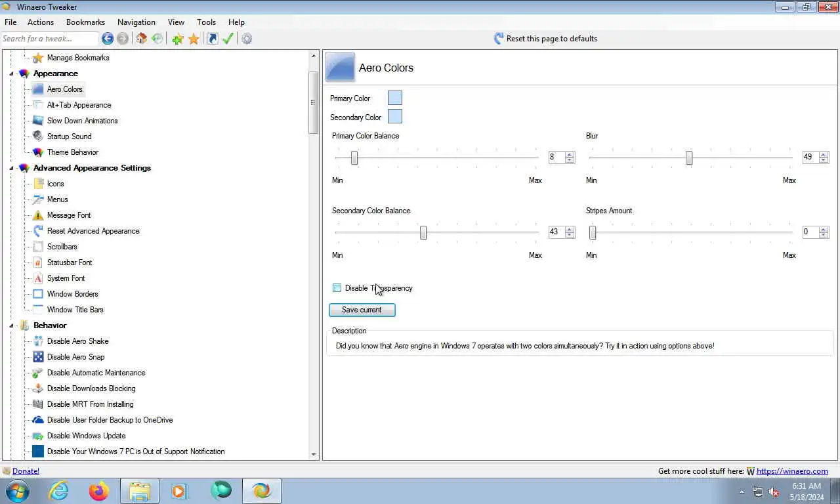Open Startup Sound icon in tree
This screenshot has height=504, width=840.
tap(38, 136)
